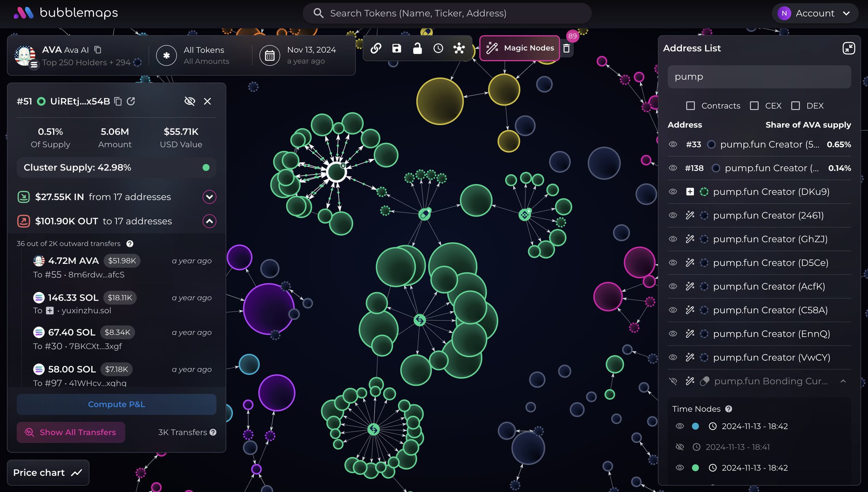This screenshot has width=868, height=492.
Task: Expand the $27.55K IN transfers list
Action: click(x=209, y=197)
